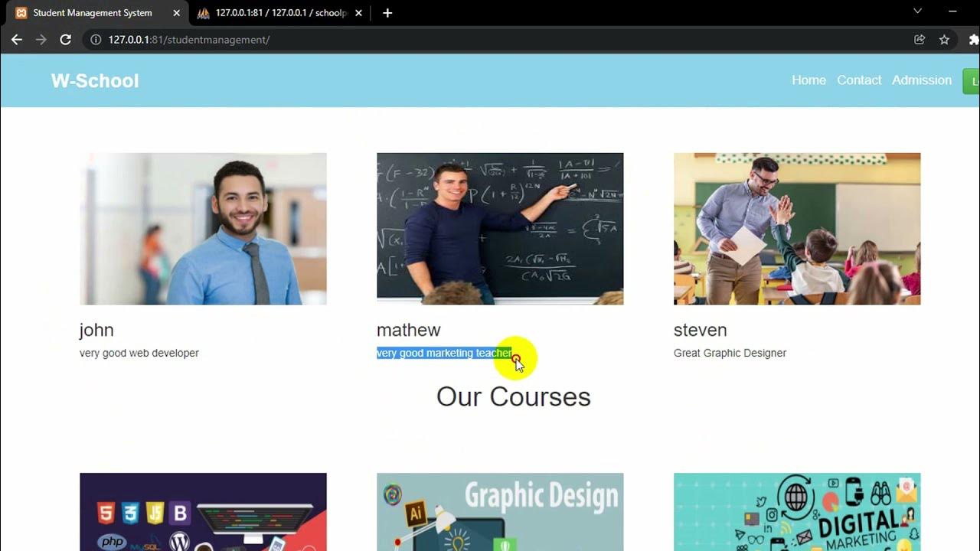980x551 pixels.
Task: Close the Student Management System tab
Action: pos(176,13)
